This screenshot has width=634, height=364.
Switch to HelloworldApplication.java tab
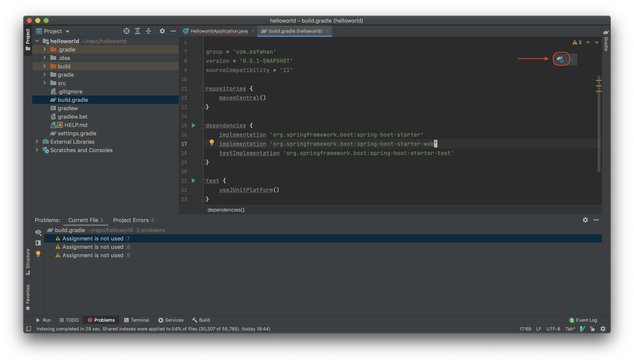[219, 31]
